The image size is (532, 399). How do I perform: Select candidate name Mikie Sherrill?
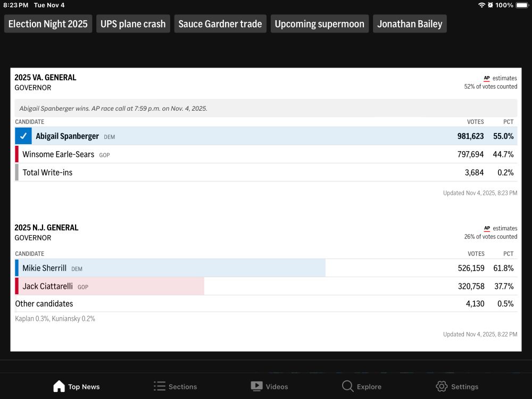(x=45, y=268)
